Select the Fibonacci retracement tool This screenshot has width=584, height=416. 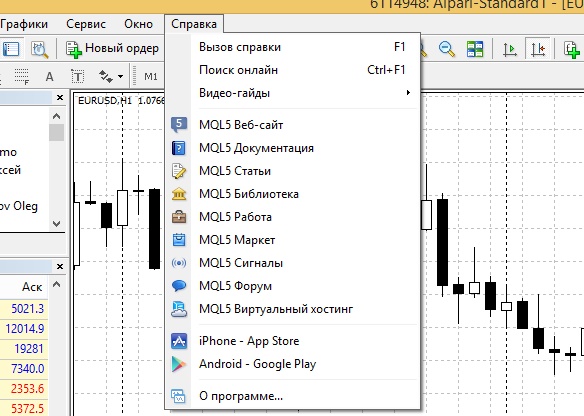22,77
